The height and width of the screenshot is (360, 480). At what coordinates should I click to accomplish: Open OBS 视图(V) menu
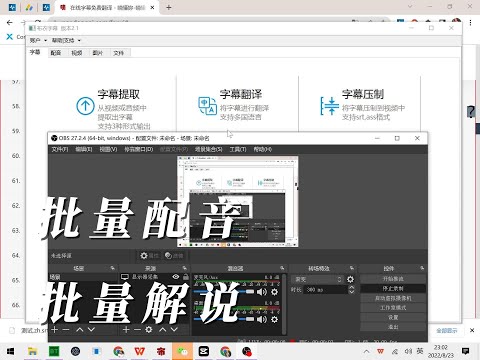click(x=108, y=149)
